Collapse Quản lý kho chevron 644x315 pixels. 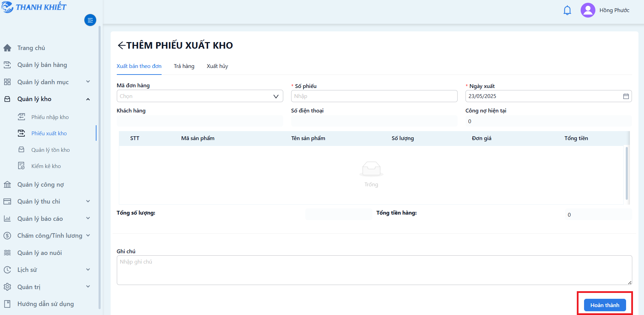coord(88,99)
